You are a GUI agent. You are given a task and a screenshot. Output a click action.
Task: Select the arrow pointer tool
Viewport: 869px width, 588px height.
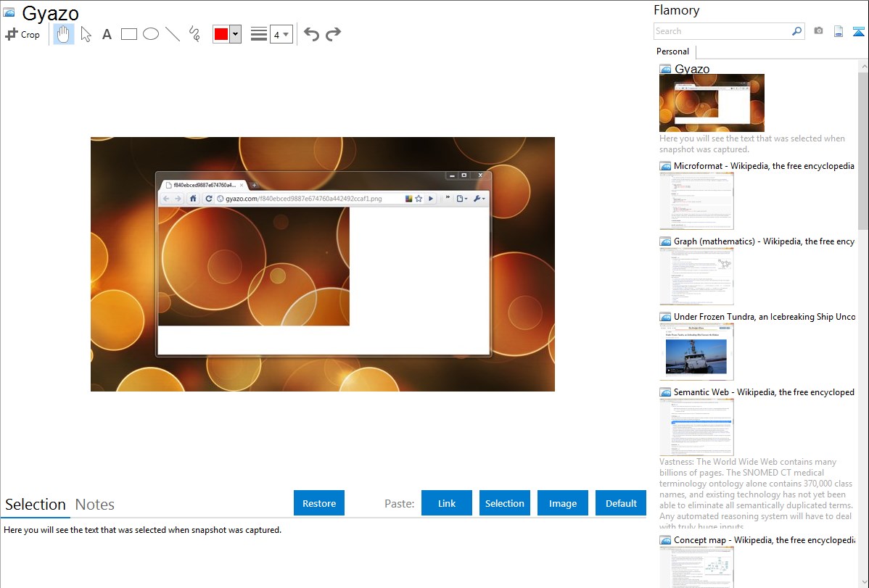coord(86,34)
